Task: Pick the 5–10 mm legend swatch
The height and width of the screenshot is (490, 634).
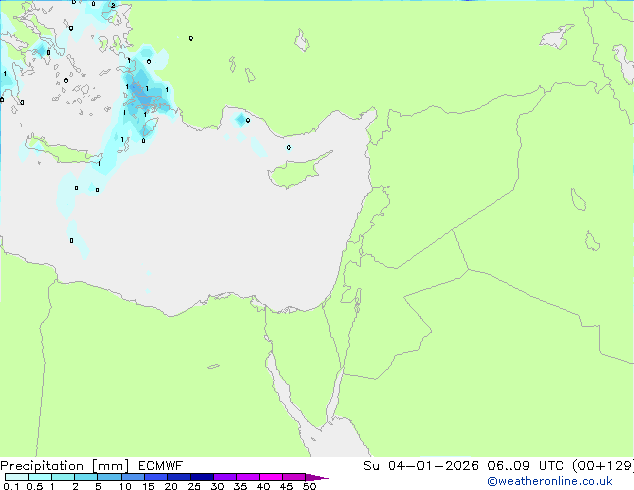Action: coord(109,477)
